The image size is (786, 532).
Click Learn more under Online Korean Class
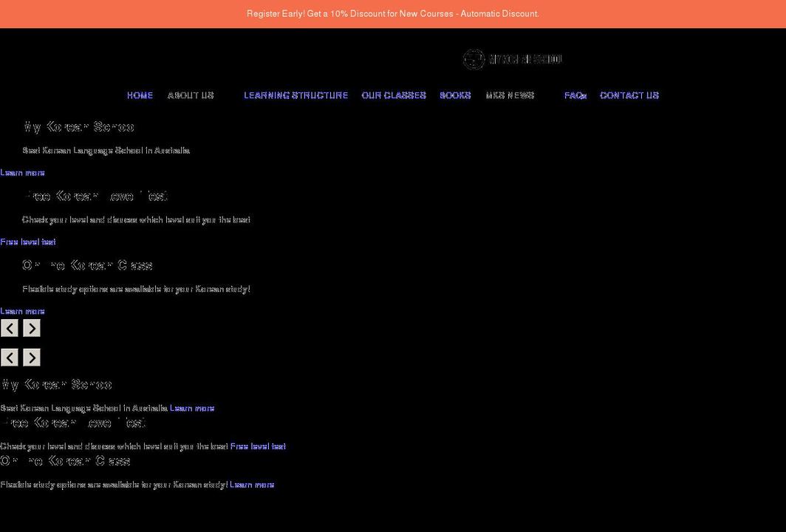[22, 310]
